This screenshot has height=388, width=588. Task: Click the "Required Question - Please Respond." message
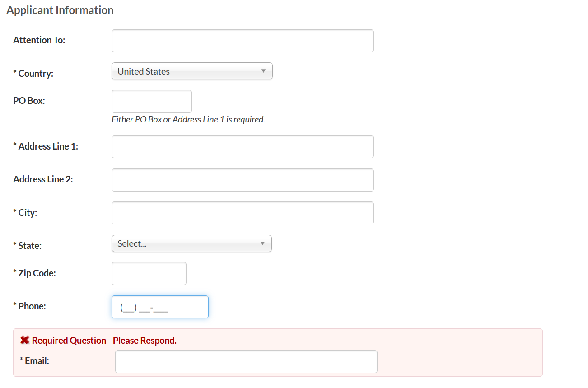click(104, 341)
